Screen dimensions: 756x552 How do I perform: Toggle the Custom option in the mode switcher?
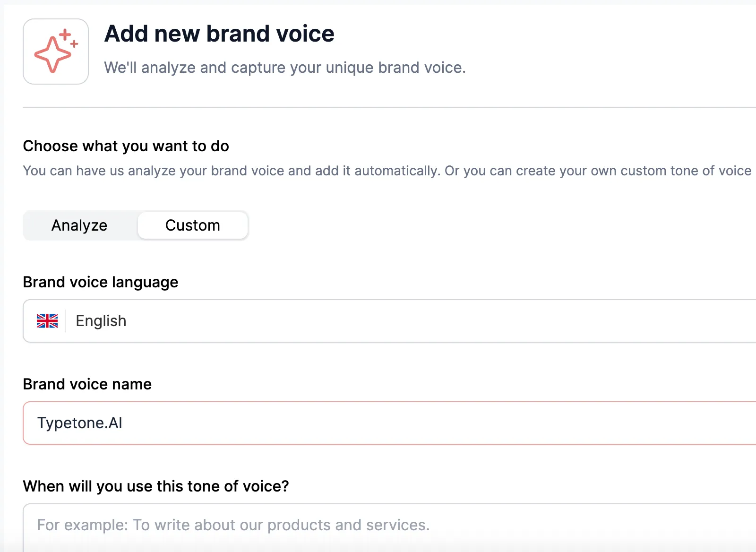coord(192,225)
